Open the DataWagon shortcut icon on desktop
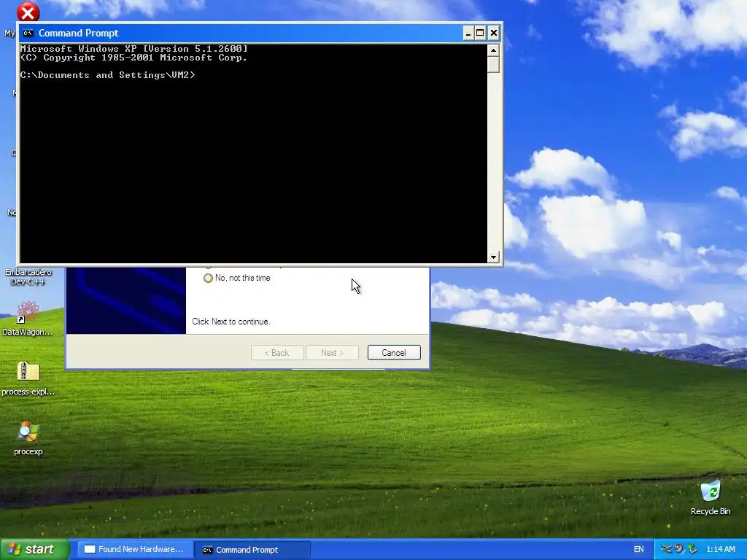Image resolution: width=747 pixels, height=560 pixels. (x=28, y=312)
